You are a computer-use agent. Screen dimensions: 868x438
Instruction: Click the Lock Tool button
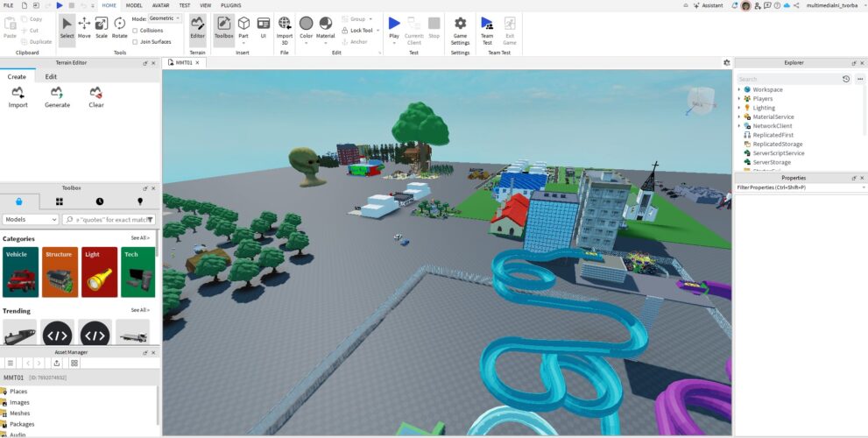(357, 31)
